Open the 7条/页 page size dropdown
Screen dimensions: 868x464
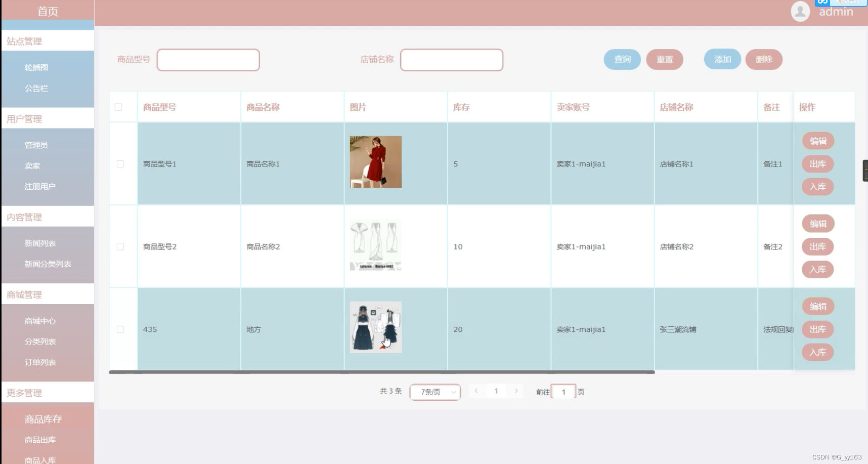(x=435, y=392)
